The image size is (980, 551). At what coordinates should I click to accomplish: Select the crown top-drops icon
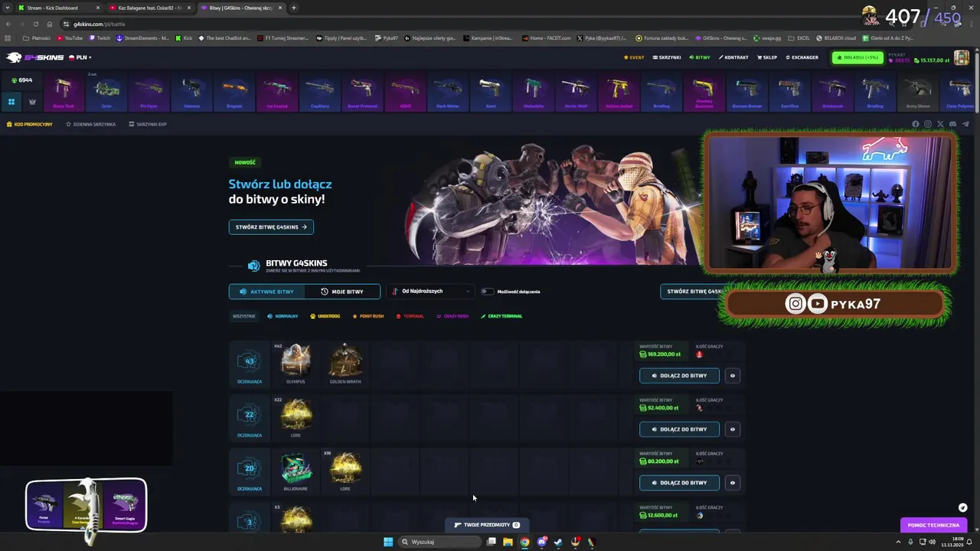pos(32,101)
